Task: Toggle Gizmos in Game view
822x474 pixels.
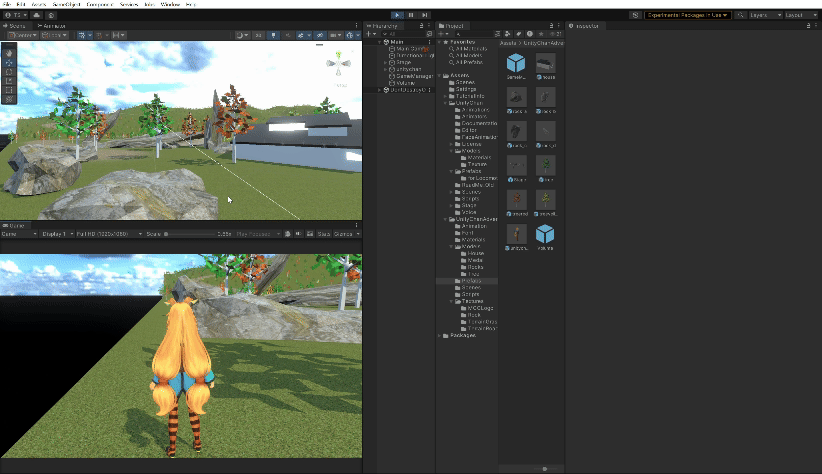Action: coord(343,234)
